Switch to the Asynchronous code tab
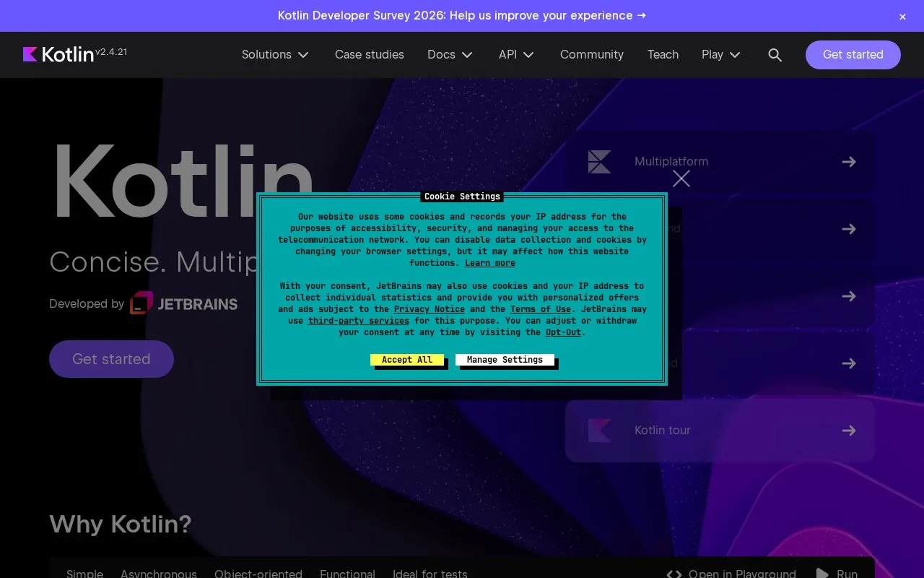Viewport: 924px width, 578px height. (159, 574)
